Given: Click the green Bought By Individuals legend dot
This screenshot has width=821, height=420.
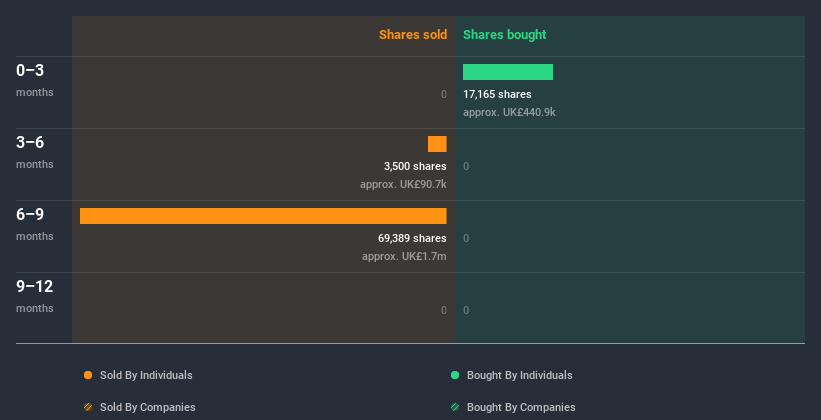Looking at the screenshot, I should click(455, 375).
